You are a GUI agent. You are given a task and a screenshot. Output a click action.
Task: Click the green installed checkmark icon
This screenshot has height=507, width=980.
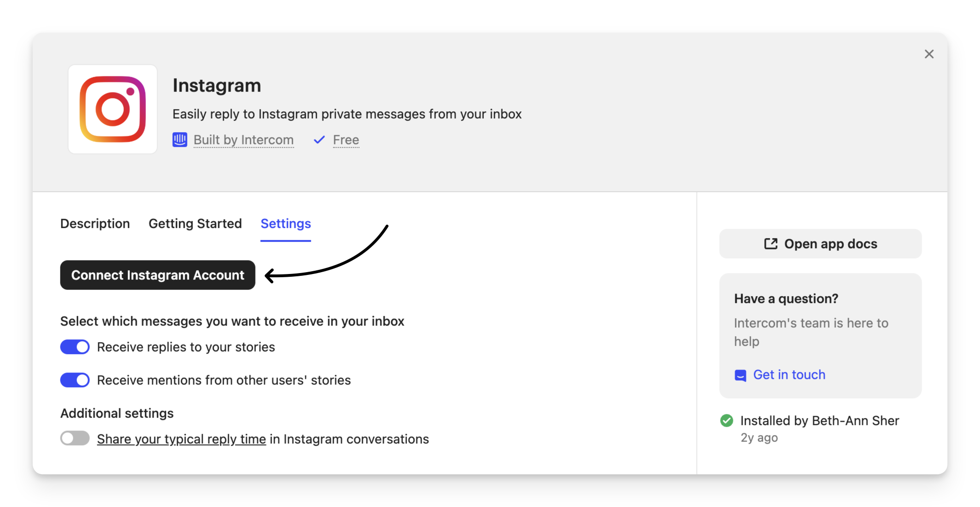point(726,420)
